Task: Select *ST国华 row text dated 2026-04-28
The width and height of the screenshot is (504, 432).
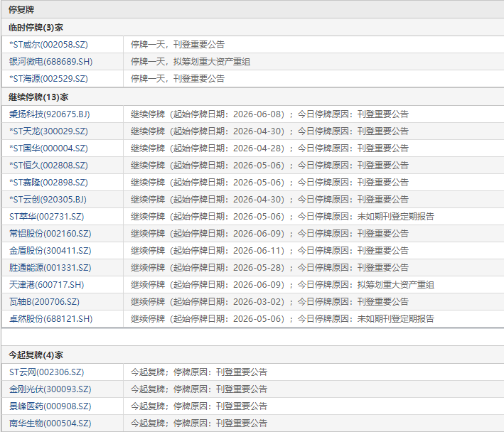Action: [269, 148]
